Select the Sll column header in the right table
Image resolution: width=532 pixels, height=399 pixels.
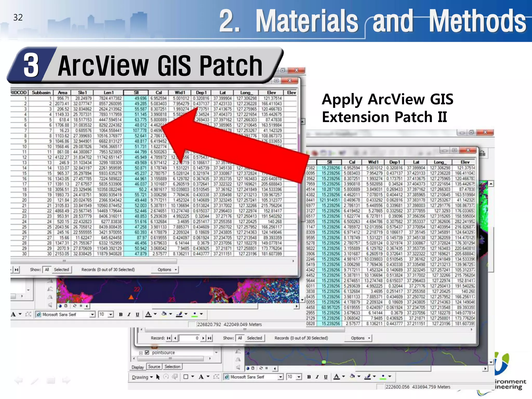point(329,162)
